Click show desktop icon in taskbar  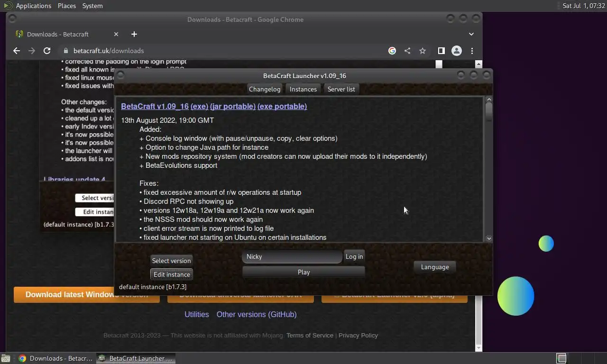click(5, 358)
